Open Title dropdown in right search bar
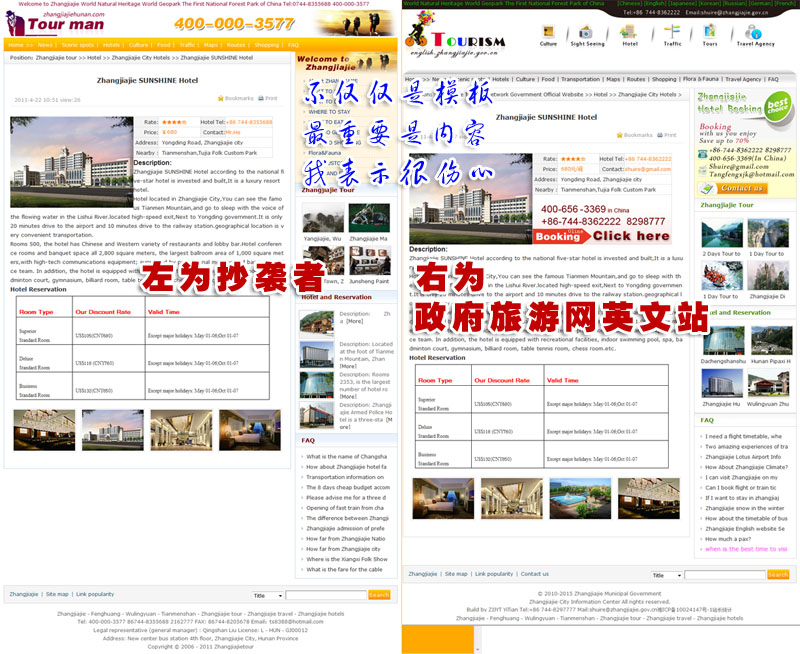This screenshot has width=800, height=654. click(x=667, y=576)
